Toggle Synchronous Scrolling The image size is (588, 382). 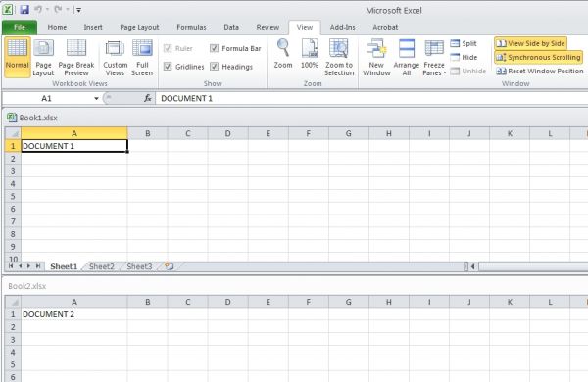(x=538, y=58)
